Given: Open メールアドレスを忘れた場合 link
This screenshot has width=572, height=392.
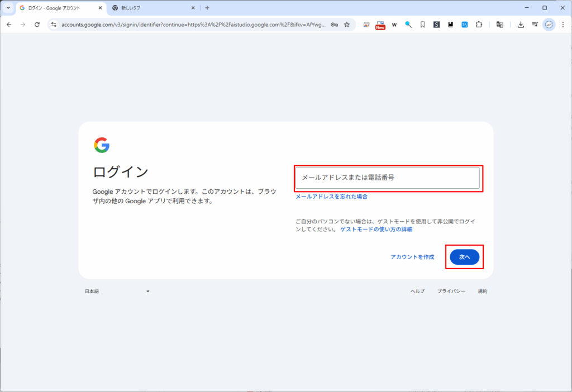Looking at the screenshot, I should click(x=331, y=197).
